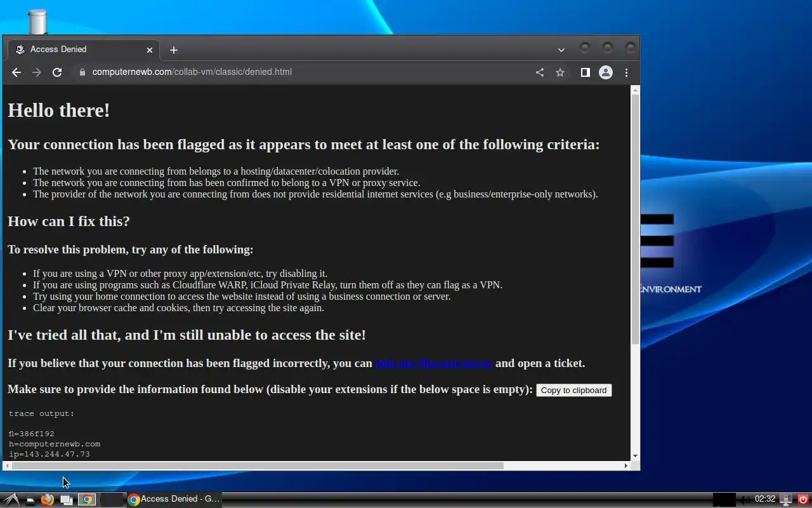Click the scroll down arrow

pyautogui.click(x=636, y=455)
